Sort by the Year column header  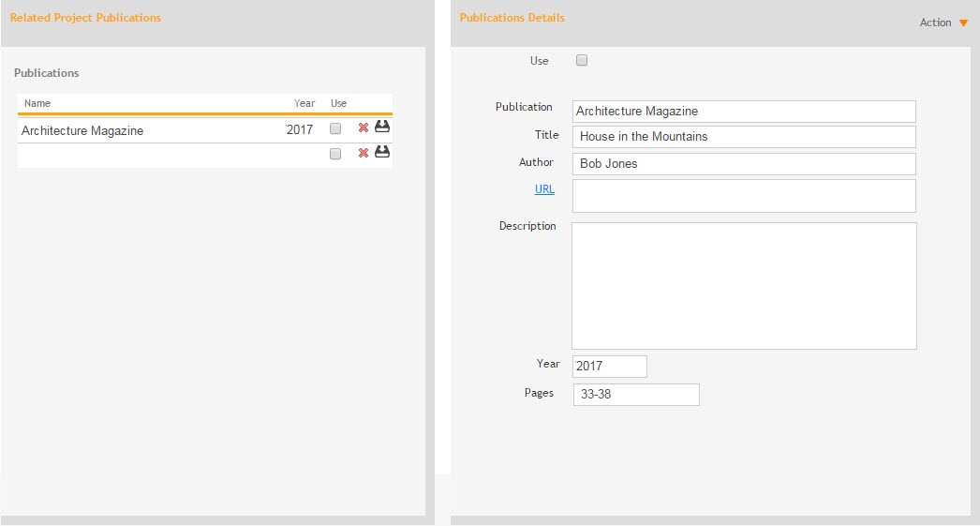pyautogui.click(x=304, y=103)
